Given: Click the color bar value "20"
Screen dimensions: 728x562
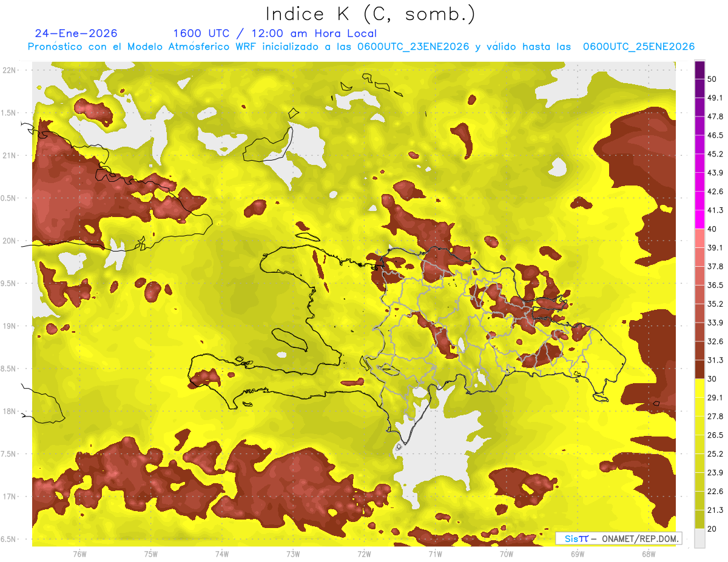Looking at the screenshot, I should (x=713, y=529).
